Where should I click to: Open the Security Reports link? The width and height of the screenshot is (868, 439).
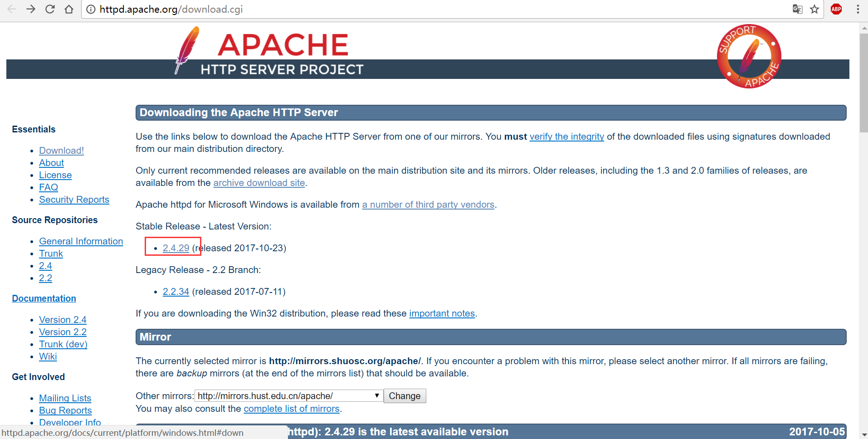tap(74, 200)
